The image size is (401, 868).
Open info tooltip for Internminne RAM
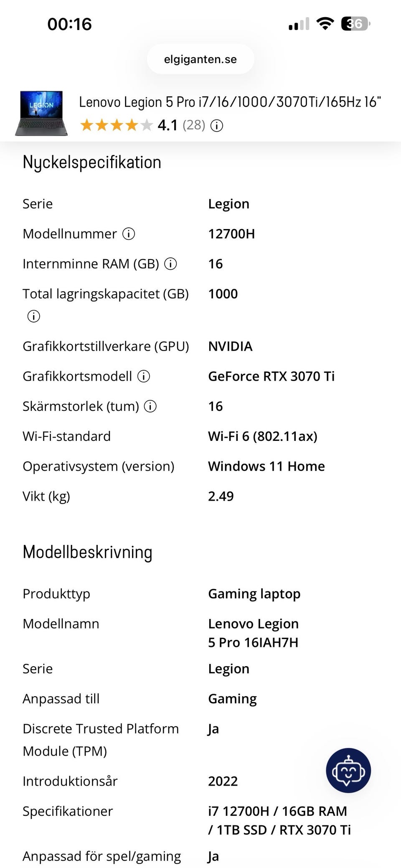tap(170, 264)
